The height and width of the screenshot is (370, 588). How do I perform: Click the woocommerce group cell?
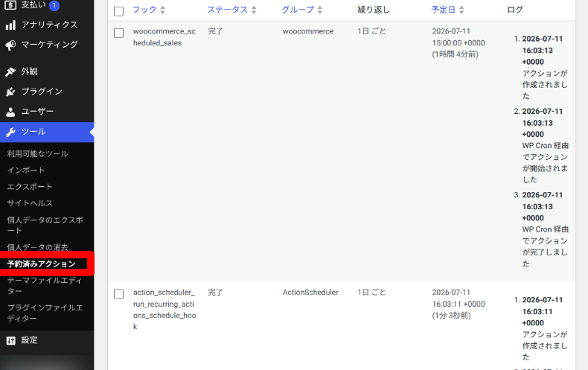(x=308, y=31)
